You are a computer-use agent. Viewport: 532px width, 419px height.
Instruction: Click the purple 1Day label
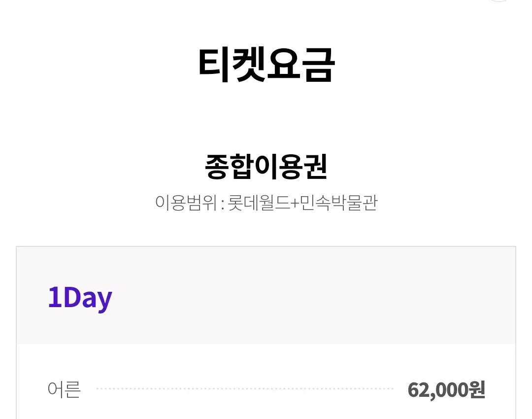click(80, 298)
